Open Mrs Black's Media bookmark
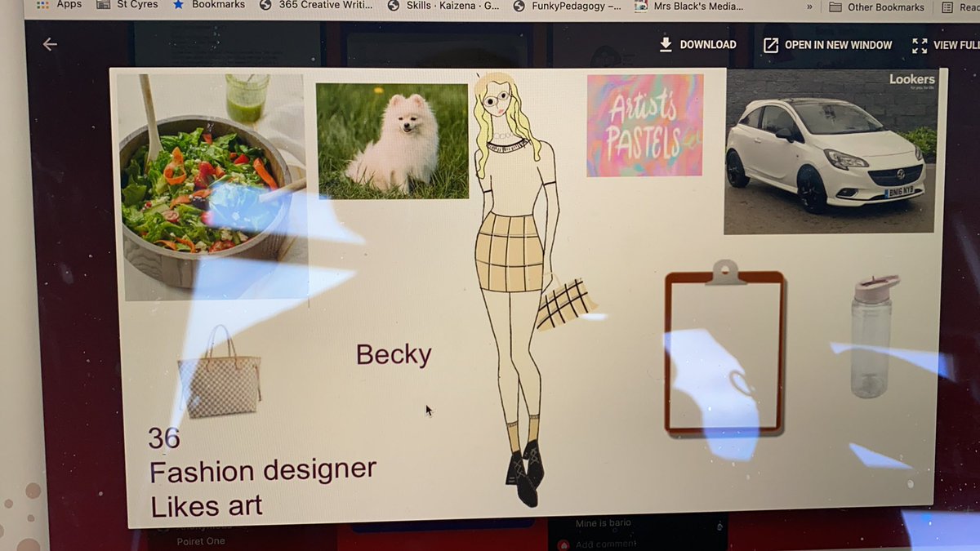Screen dimensions: 980x551 click(x=688, y=7)
